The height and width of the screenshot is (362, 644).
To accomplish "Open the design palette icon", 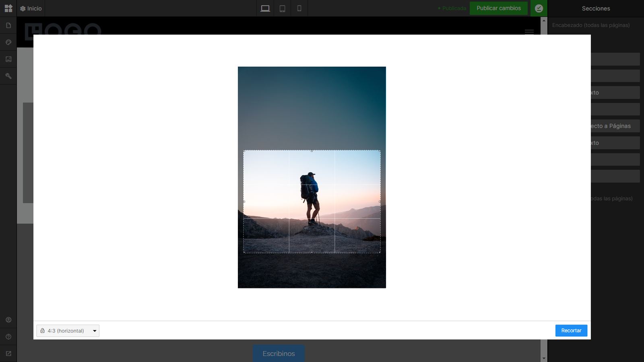I will (x=8, y=42).
